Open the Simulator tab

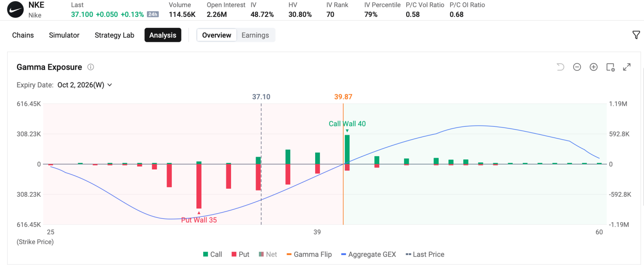coord(64,35)
